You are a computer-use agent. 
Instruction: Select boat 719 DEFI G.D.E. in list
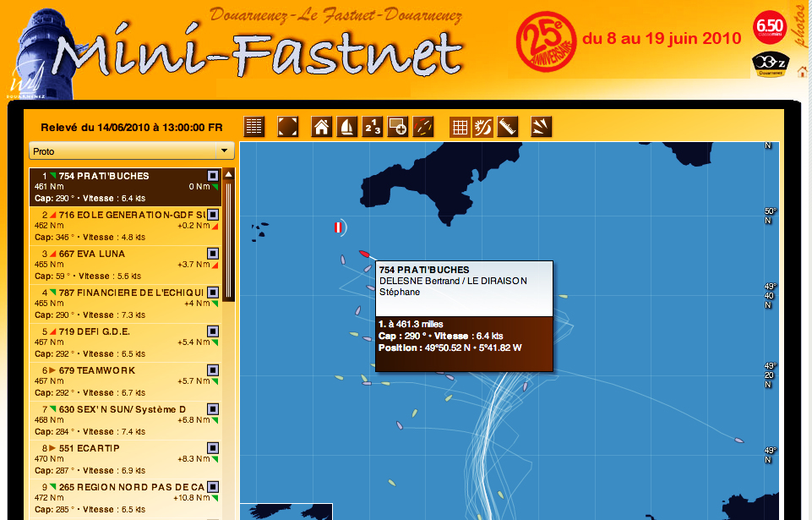click(x=126, y=342)
